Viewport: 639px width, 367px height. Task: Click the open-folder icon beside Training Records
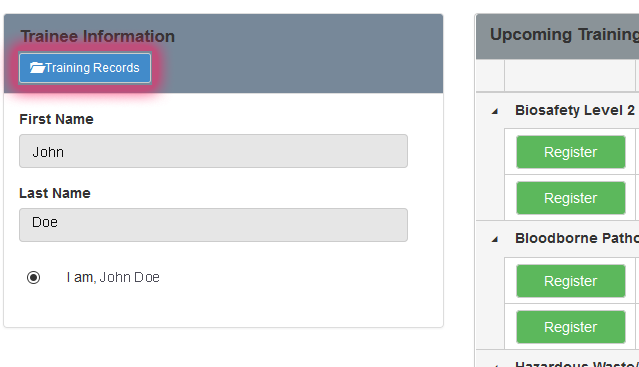click(x=37, y=68)
